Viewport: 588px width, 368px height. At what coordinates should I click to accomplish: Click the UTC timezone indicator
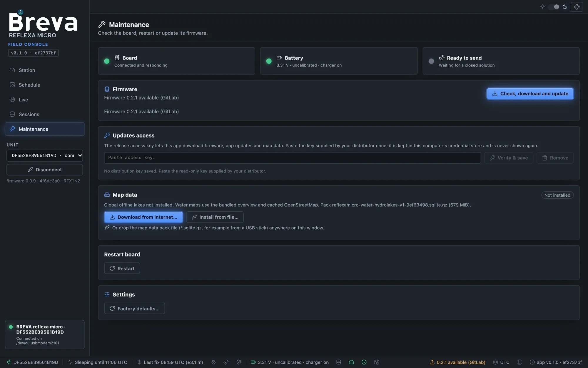(x=501, y=362)
